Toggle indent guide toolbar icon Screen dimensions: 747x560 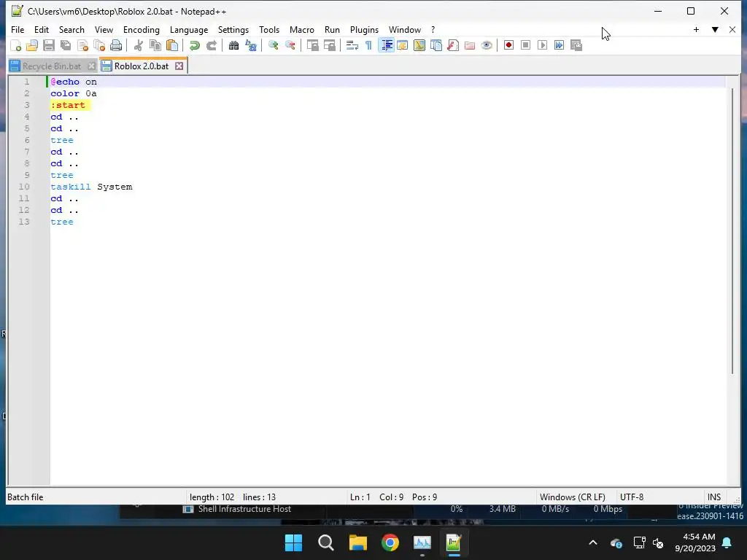pos(386,45)
